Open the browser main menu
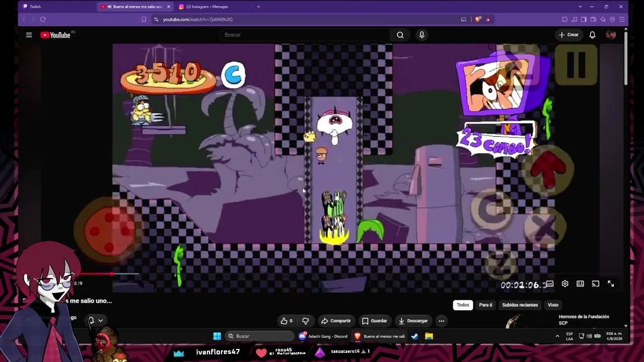This screenshot has height=362, width=644. pyautogui.click(x=622, y=19)
